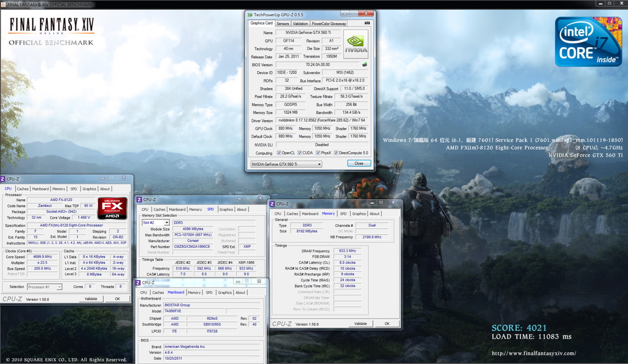Viewport: 628px width, 364px height.
Task: Open the Mainboard tab in the CPU-Z CPU window
Action: point(40,189)
